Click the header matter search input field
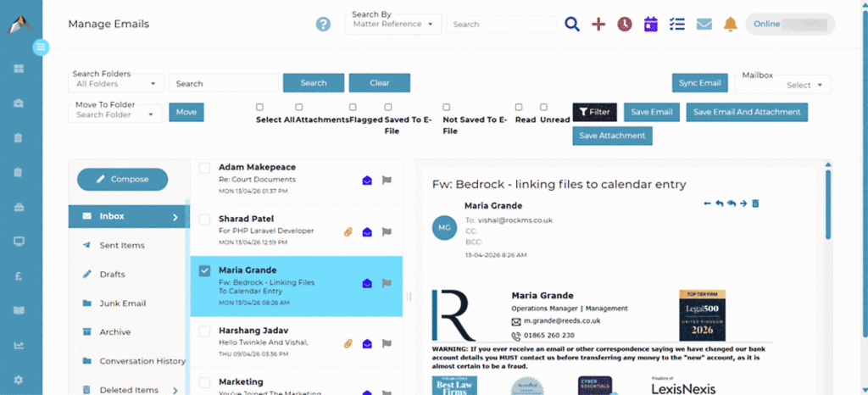Screen dimensions: 868x395 pos(501,25)
